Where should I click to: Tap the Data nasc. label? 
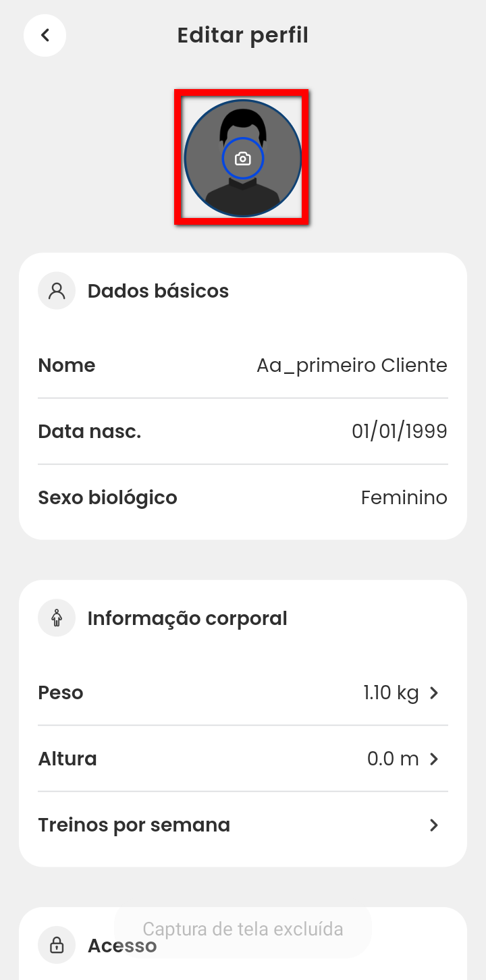pyautogui.click(x=89, y=431)
